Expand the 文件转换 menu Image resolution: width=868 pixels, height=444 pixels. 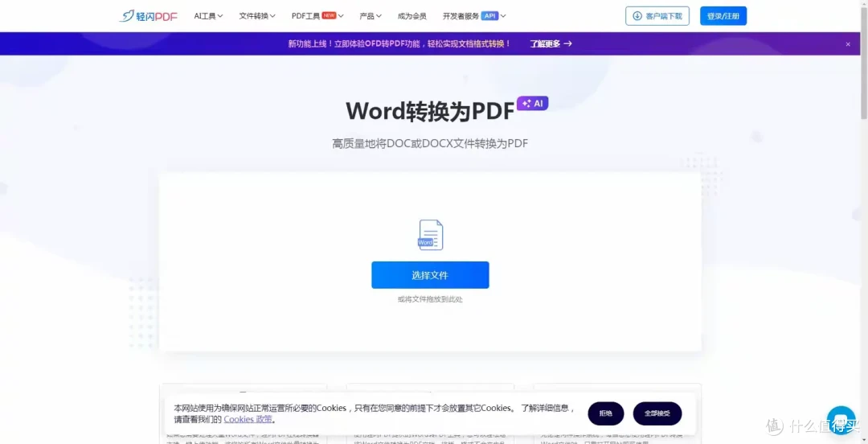click(x=257, y=16)
